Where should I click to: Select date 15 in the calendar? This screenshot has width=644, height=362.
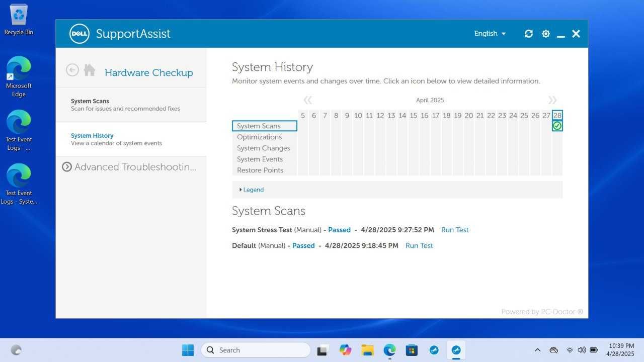[414, 116]
